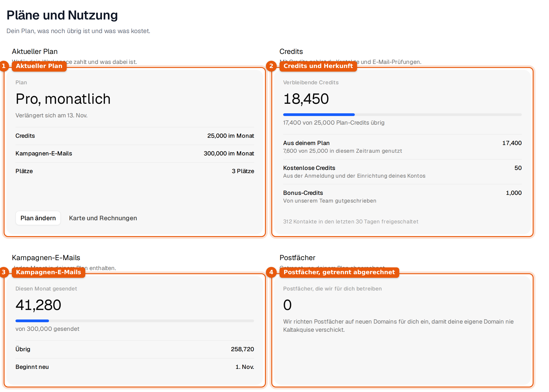Click the "Diesen Monat gesendet" label
The height and width of the screenshot is (392, 549).
46,289
